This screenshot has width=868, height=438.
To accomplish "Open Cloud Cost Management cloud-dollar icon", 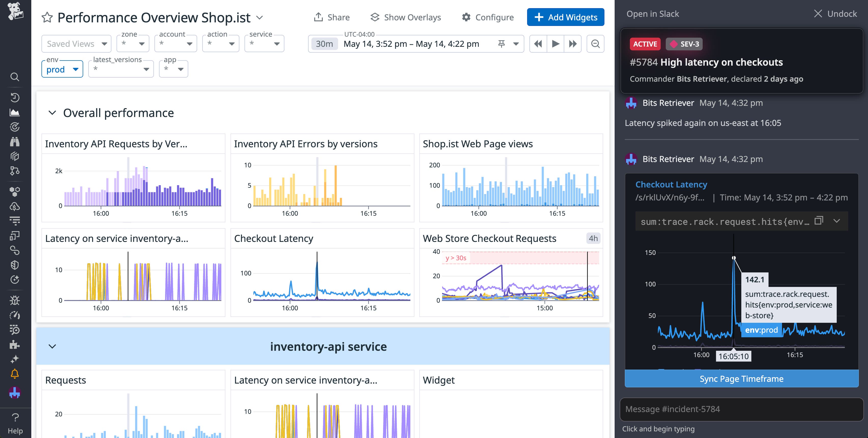I will click(15, 206).
